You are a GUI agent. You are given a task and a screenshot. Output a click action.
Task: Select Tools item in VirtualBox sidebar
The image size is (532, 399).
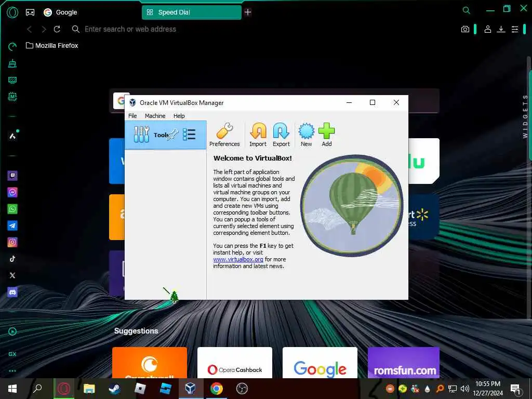(165, 135)
